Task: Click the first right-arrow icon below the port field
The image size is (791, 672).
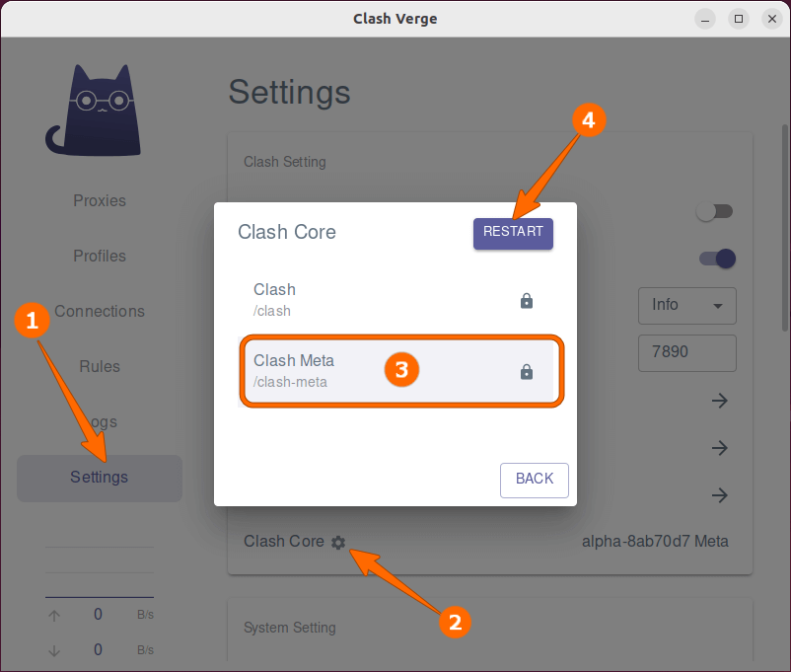Action: [x=720, y=401]
